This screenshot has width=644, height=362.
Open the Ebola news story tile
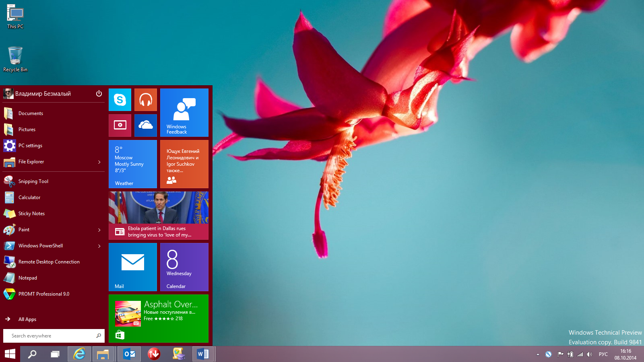[159, 216]
